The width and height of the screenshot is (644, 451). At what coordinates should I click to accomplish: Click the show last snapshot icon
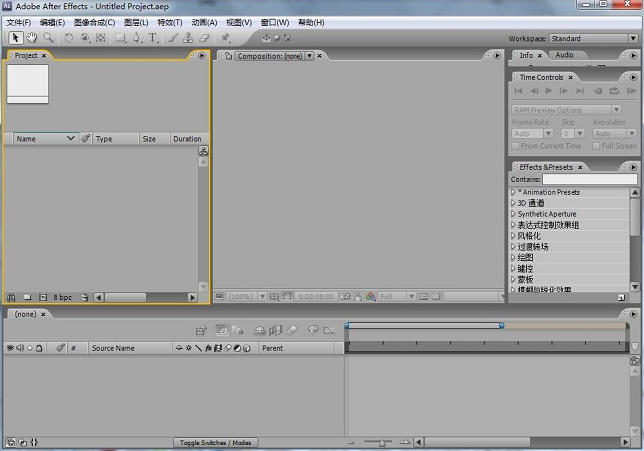point(358,297)
